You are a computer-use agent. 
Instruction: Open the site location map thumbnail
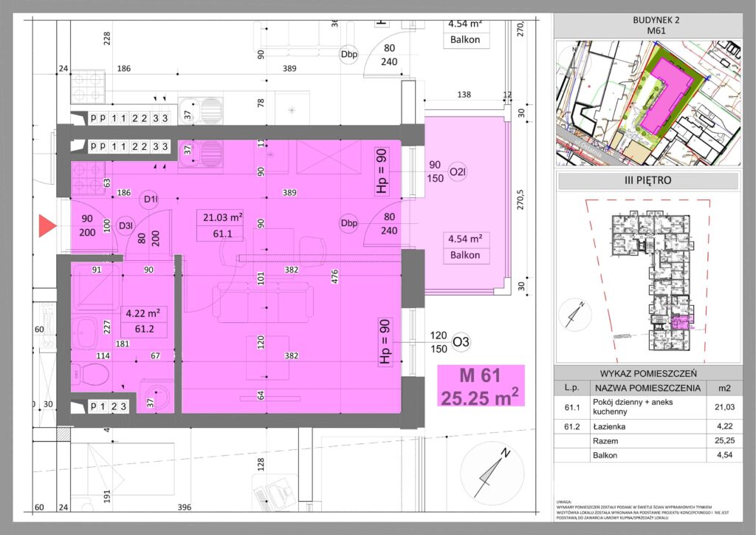tap(647, 103)
